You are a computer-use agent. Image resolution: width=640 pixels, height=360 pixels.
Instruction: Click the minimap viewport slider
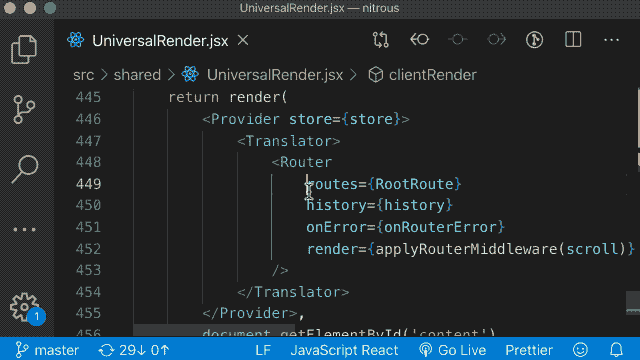pos(633,302)
